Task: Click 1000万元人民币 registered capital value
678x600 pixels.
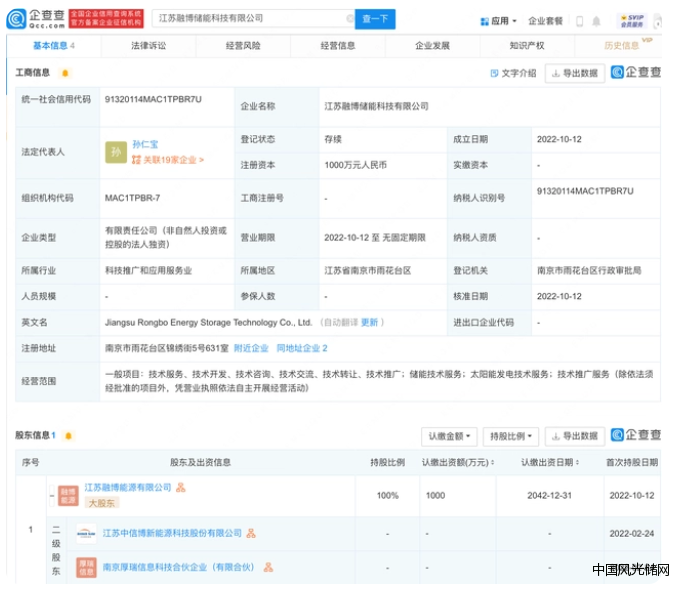Action: [x=355, y=165]
